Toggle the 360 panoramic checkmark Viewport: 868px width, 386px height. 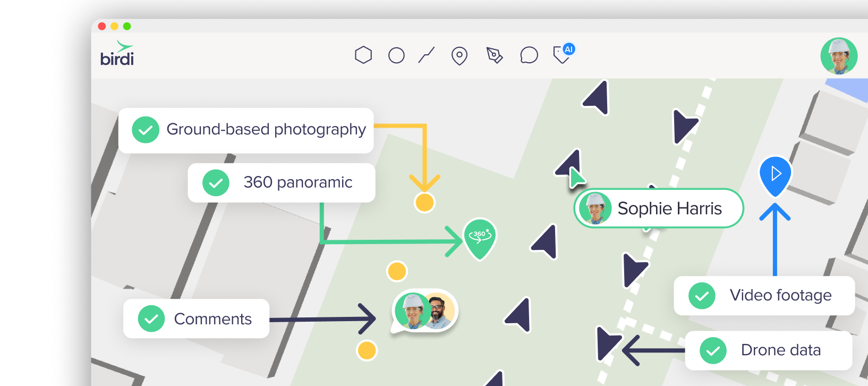216,183
